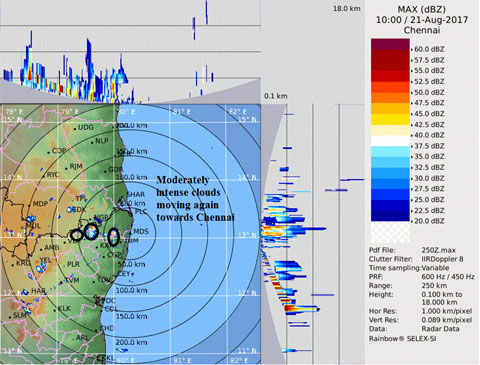Viewport: 480px width, 365px height.
Task: Click the 'Moderately intense clouds' annotation text
Action: click(x=195, y=199)
